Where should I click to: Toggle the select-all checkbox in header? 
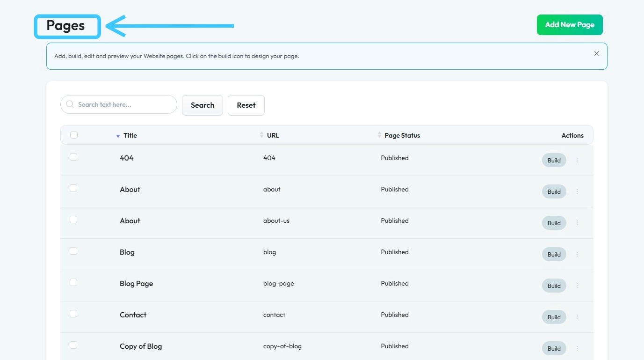[x=73, y=135]
